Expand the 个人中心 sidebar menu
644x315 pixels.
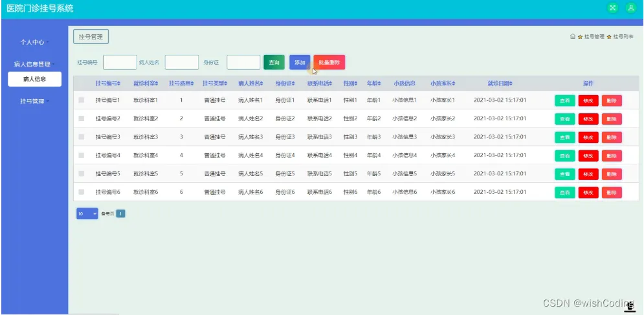(34, 42)
